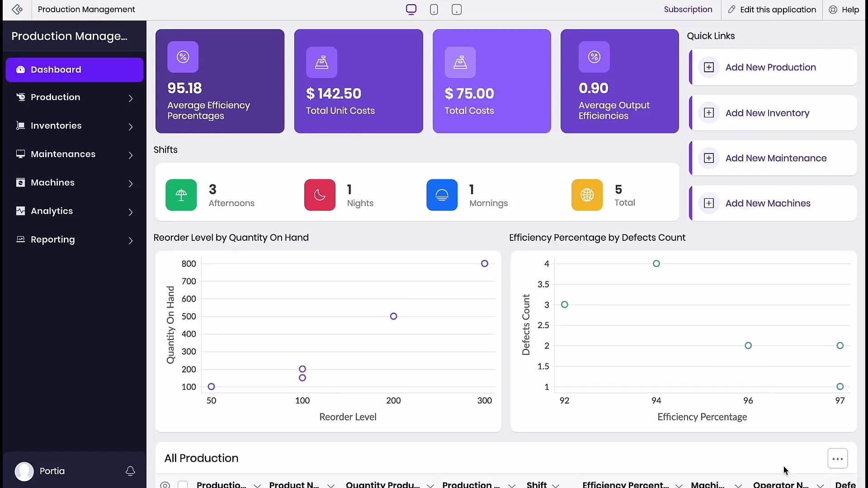Screen dimensions: 868x488
Task: Open the All Production more options button
Action: (x=837, y=459)
